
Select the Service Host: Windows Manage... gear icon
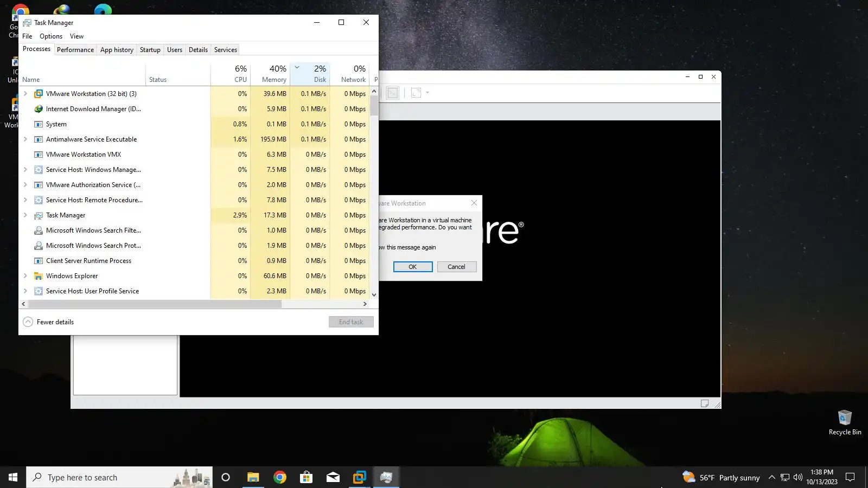39,170
